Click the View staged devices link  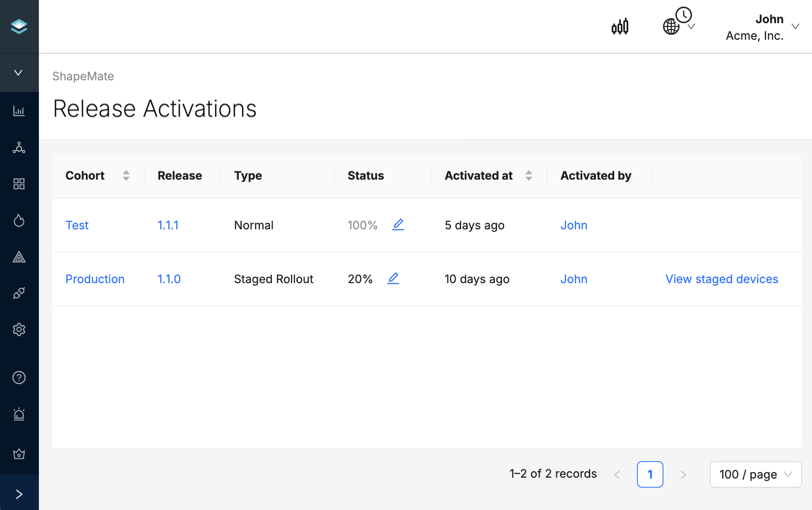pyautogui.click(x=721, y=279)
